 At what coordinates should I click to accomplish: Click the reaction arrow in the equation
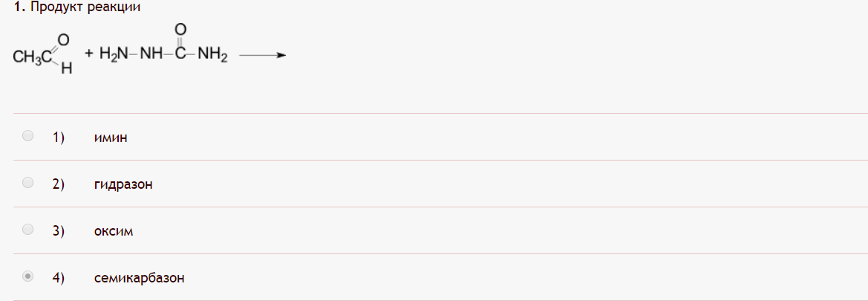(262, 56)
